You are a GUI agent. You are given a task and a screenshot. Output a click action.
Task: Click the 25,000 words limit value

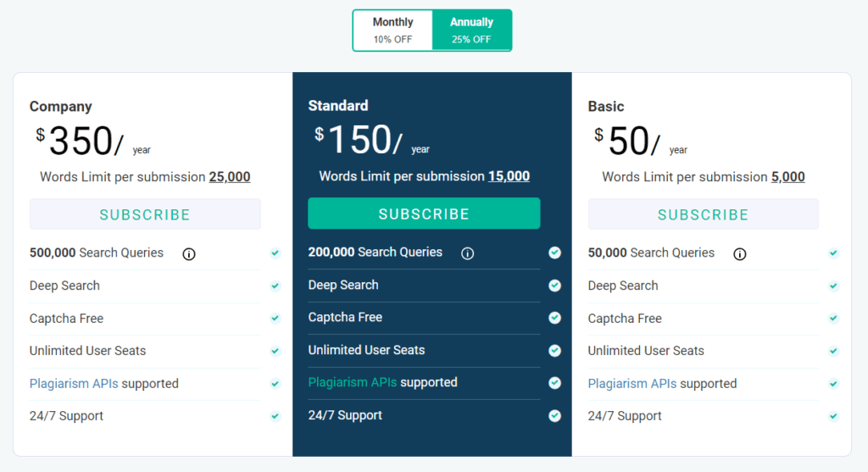(x=230, y=177)
